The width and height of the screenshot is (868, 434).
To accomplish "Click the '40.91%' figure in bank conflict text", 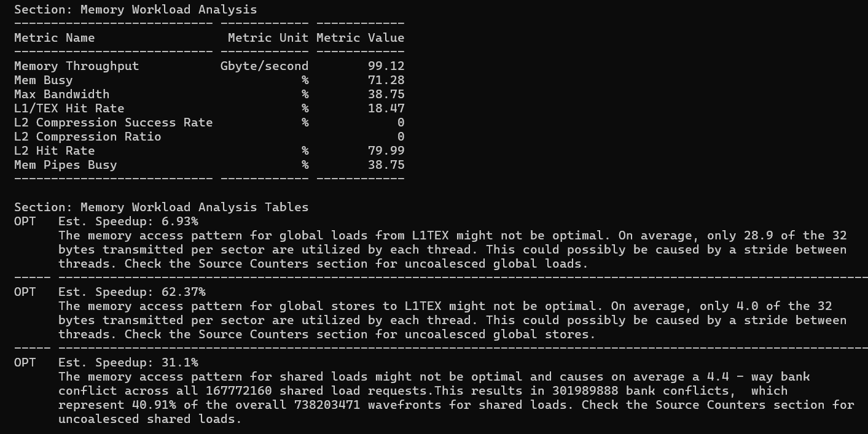I will 154,405.
